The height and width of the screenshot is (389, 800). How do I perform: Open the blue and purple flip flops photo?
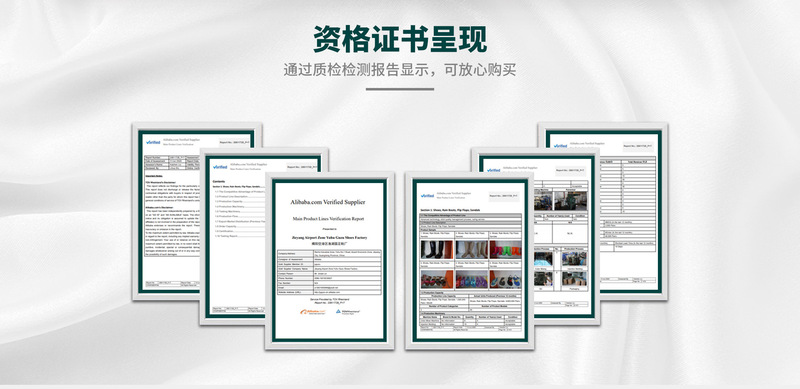[471, 279]
